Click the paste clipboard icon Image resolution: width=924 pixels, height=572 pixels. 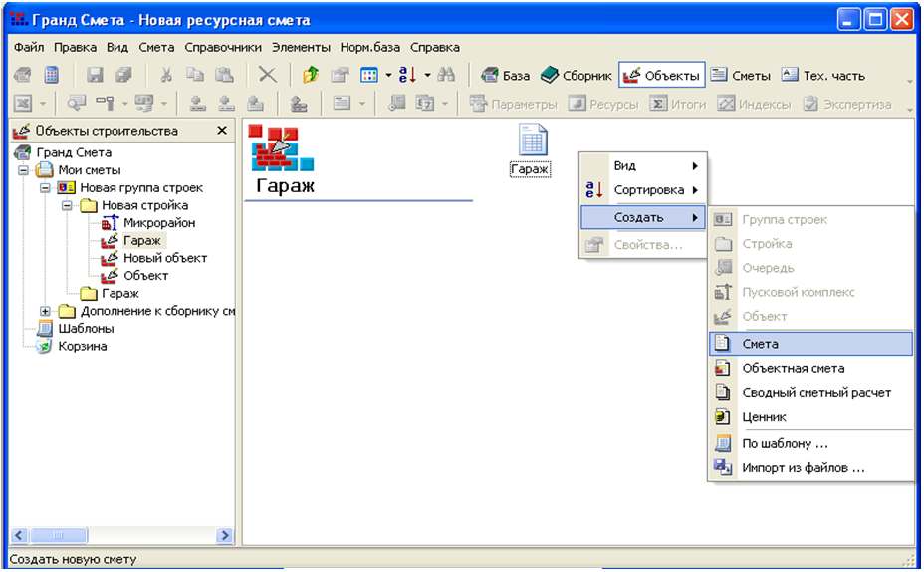pos(224,75)
